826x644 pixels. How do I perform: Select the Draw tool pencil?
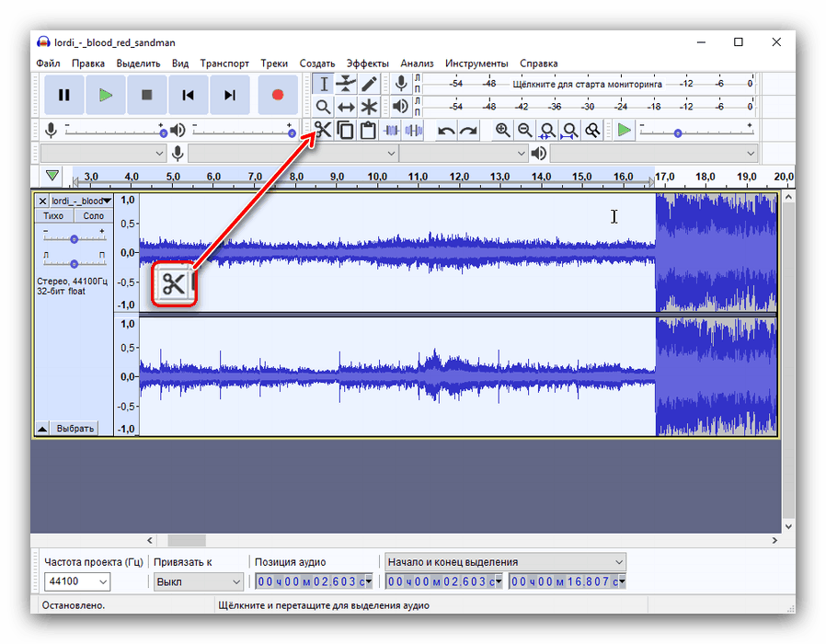(x=368, y=83)
